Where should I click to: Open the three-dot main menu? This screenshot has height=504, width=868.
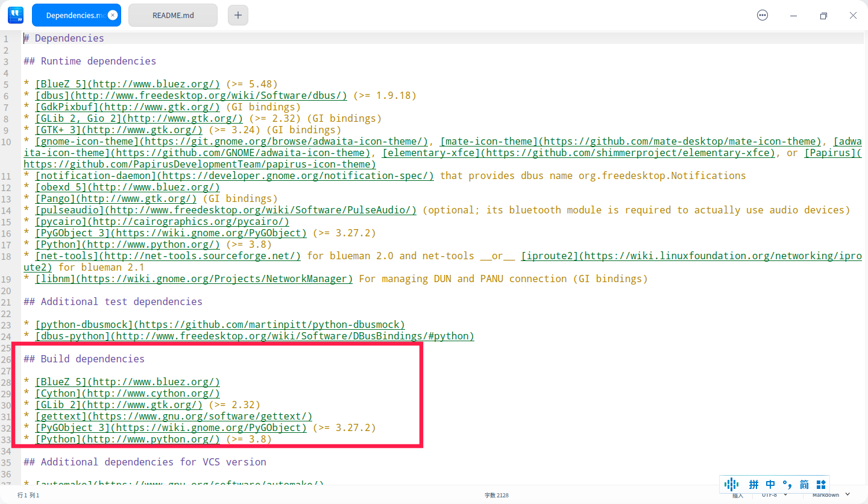click(763, 15)
